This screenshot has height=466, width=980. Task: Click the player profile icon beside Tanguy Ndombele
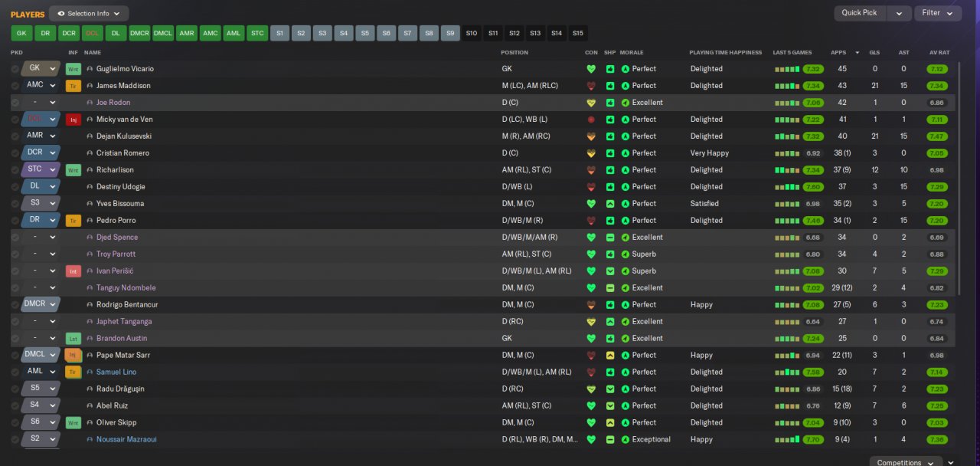click(x=90, y=288)
